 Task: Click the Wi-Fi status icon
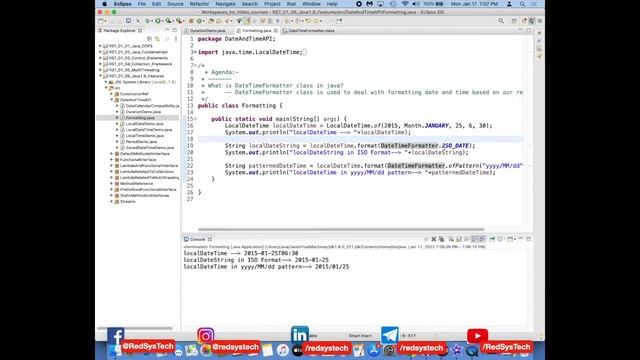pyautogui.click(x=405, y=4)
